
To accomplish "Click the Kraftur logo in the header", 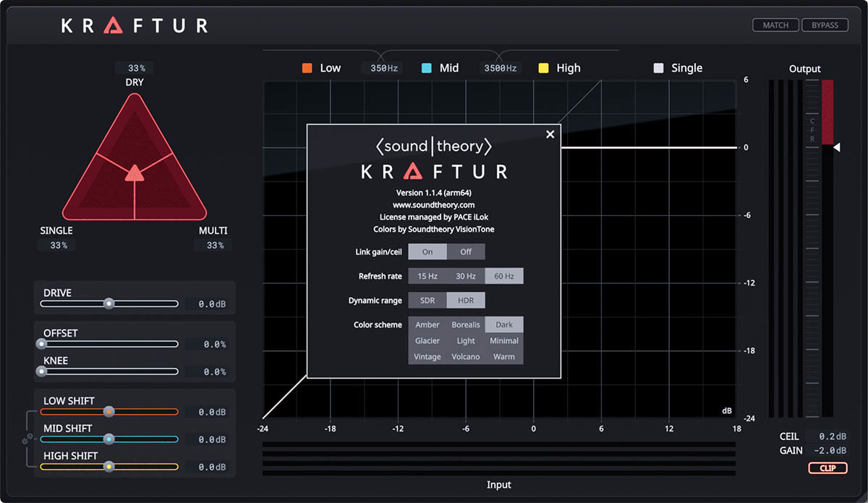I will (135, 26).
